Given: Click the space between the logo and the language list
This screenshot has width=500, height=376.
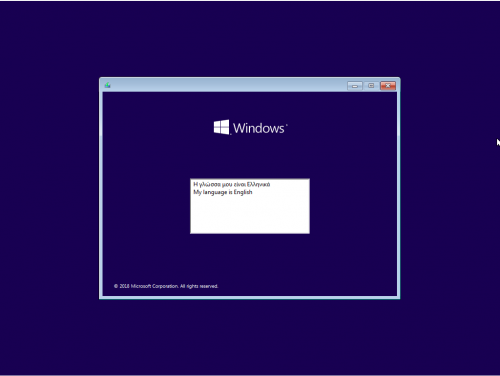Looking at the screenshot, I should (x=250, y=157).
